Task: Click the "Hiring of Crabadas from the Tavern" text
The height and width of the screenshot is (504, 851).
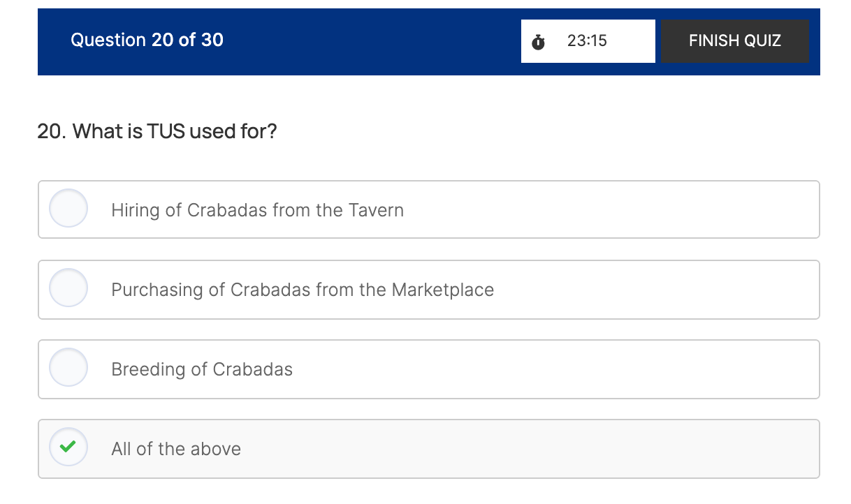Action: [257, 210]
